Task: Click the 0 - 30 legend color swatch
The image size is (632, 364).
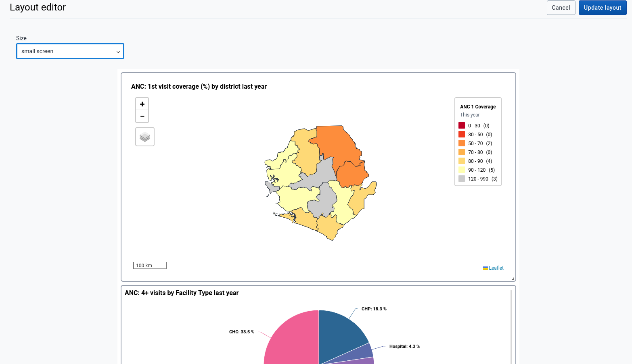Action: click(x=462, y=125)
